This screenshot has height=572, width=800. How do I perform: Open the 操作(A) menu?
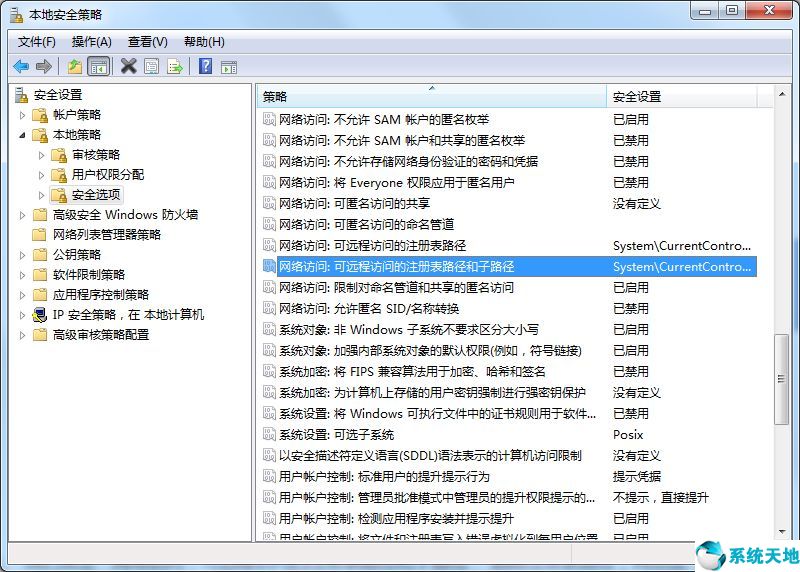pyautogui.click(x=91, y=42)
